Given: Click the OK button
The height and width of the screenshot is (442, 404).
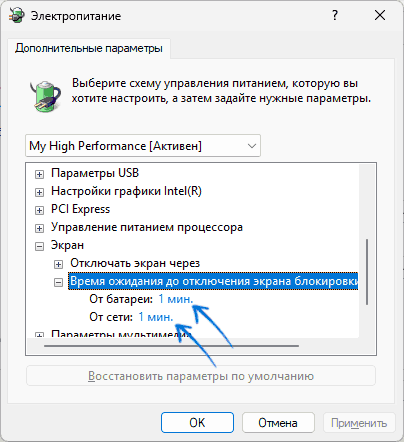Looking at the screenshot, I should [x=197, y=423].
